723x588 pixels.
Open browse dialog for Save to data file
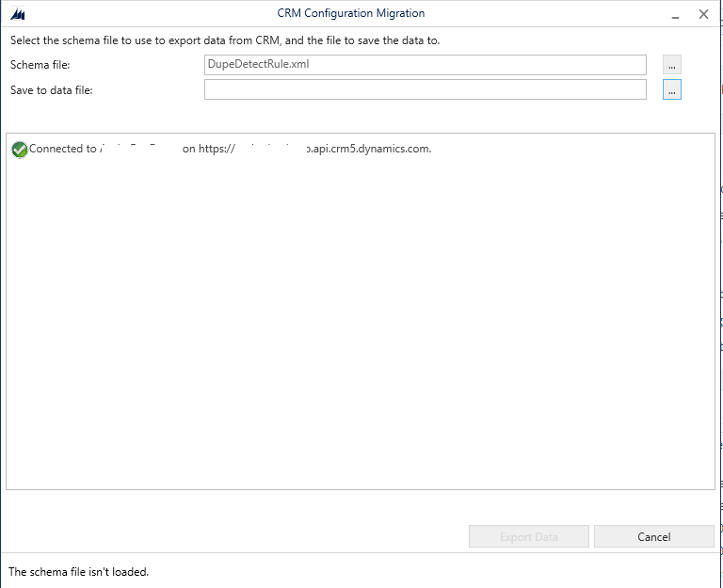tap(671, 90)
